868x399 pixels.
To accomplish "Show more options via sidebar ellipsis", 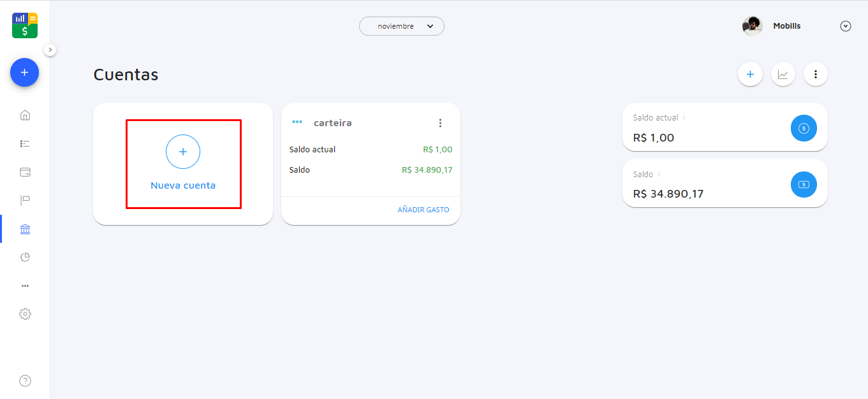I will [x=25, y=286].
